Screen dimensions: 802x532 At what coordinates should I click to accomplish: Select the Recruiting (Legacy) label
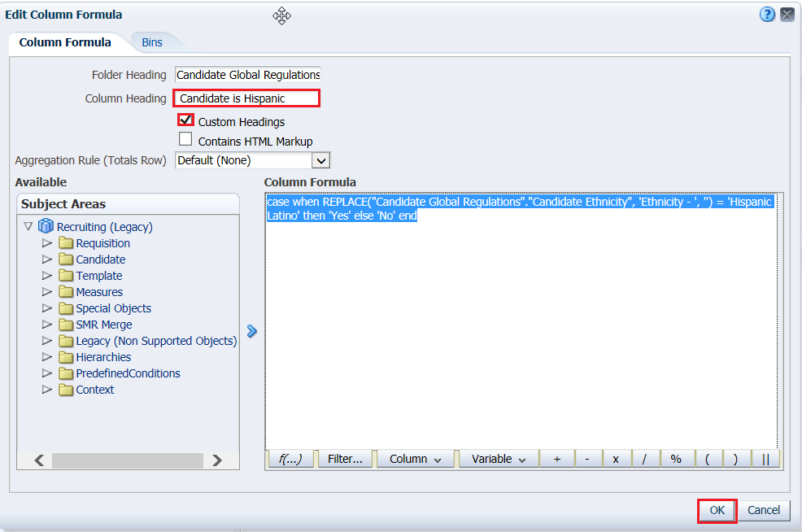coord(104,227)
